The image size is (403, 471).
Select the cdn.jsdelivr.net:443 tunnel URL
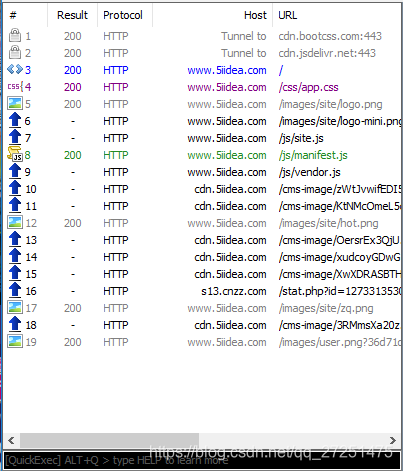pos(327,53)
